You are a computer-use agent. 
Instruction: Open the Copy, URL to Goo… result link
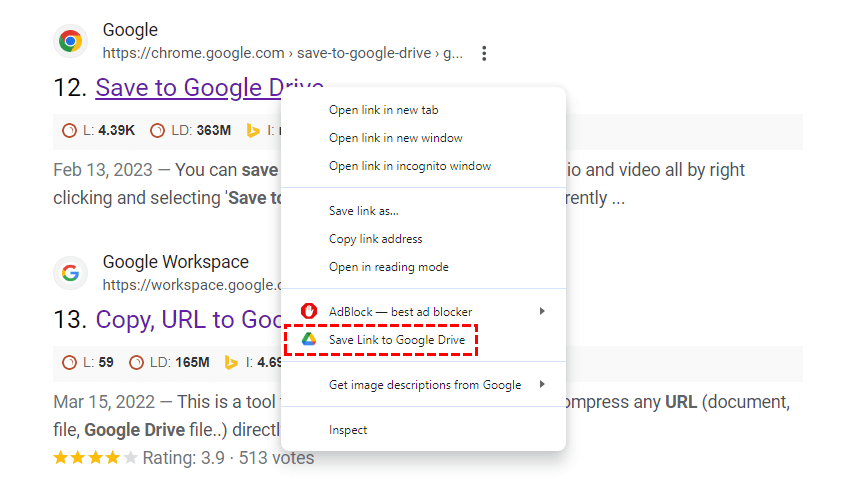pos(188,320)
